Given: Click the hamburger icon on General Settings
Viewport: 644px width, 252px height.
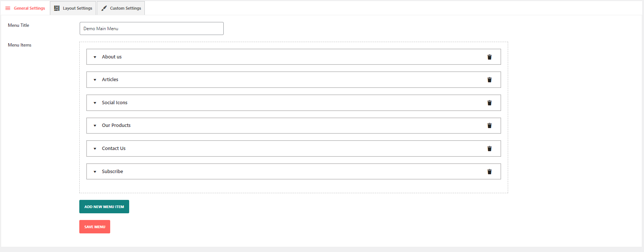Looking at the screenshot, I should (7, 8).
